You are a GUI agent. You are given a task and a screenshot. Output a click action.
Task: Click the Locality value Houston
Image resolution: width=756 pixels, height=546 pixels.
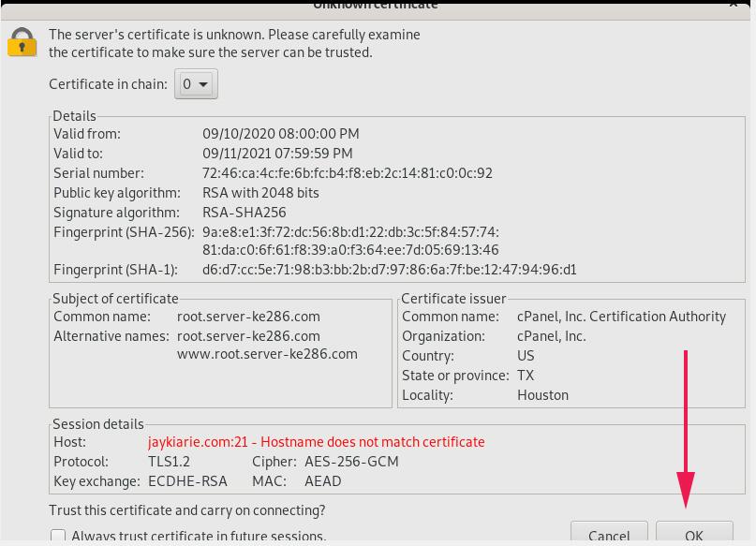pyautogui.click(x=543, y=395)
